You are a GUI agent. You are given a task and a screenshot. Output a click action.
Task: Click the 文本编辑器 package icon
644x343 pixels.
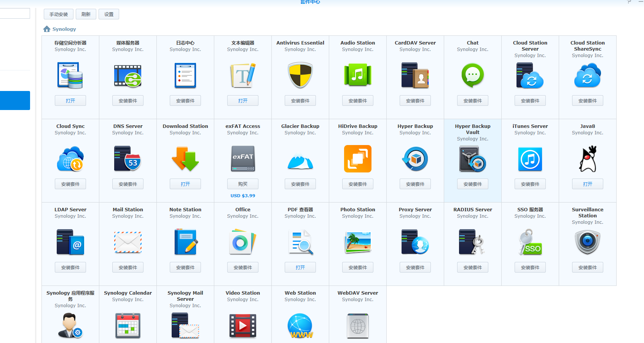[x=243, y=76]
